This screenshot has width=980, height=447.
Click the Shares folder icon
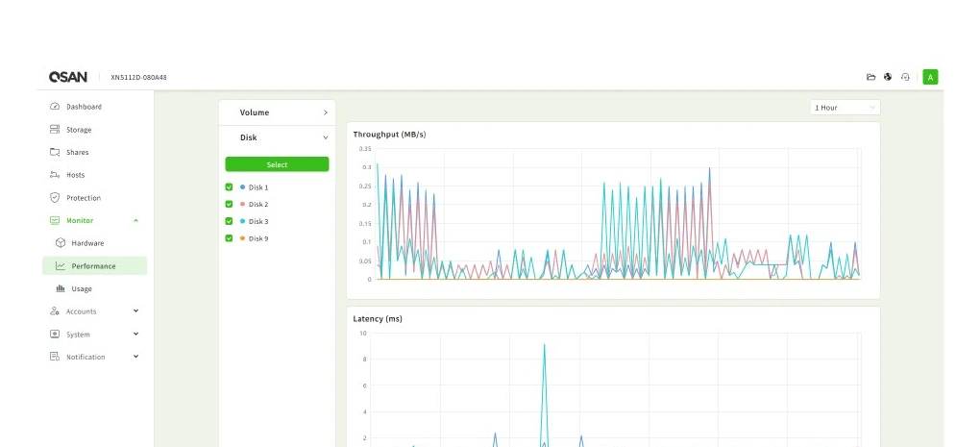55,152
